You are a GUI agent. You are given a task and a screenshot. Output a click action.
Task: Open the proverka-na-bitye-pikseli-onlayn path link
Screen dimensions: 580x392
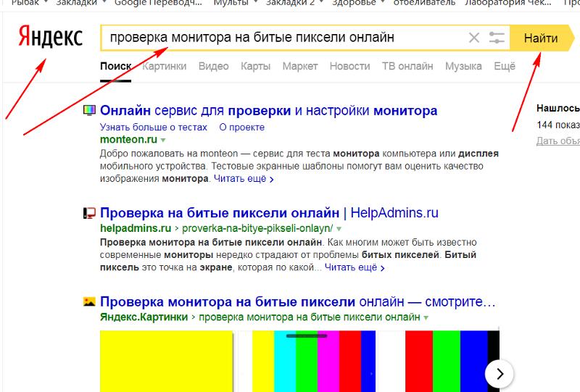[x=257, y=228]
